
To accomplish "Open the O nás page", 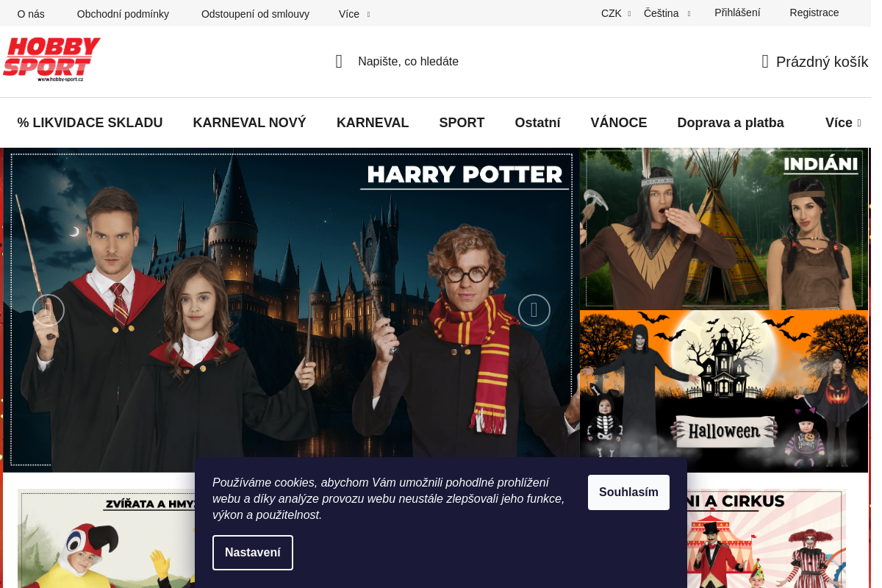I will coord(31,14).
